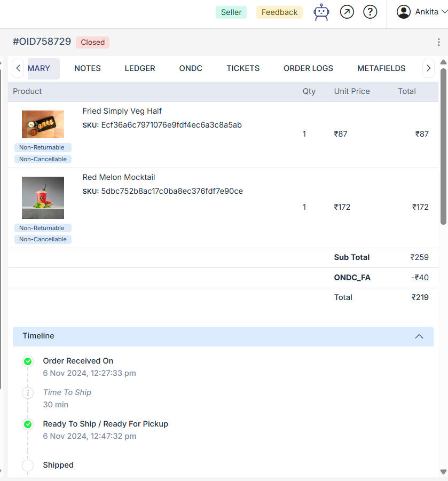Open the help question mark icon
The height and width of the screenshot is (481, 448).
pyautogui.click(x=370, y=12)
